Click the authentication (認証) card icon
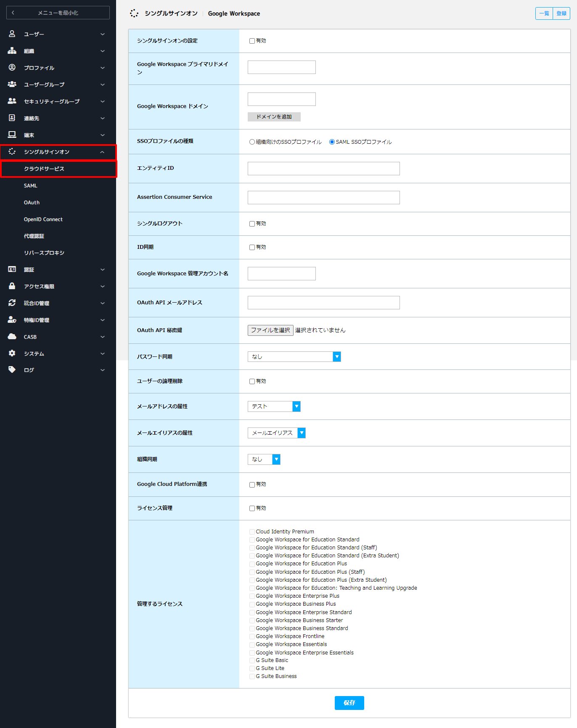The height and width of the screenshot is (728, 577). pyautogui.click(x=12, y=269)
